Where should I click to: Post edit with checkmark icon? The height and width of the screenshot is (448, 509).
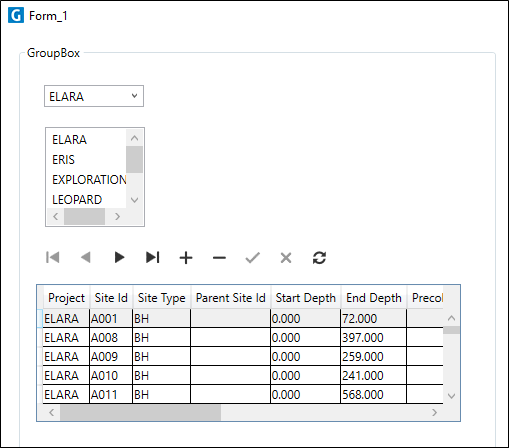coord(253,258)
